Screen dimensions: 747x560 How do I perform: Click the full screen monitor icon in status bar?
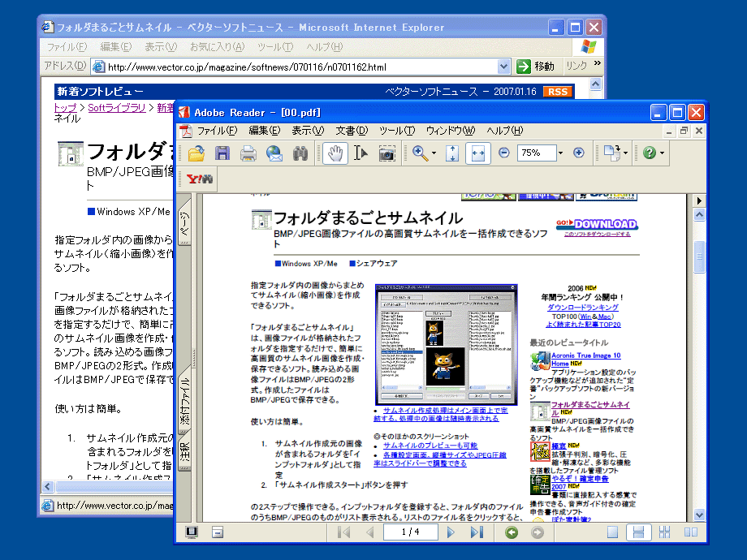point(192,532)
